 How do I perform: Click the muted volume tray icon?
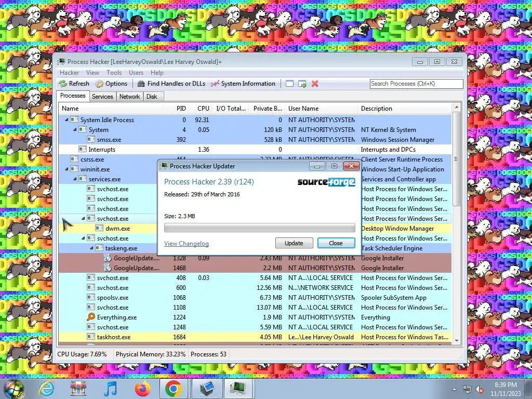480,390
